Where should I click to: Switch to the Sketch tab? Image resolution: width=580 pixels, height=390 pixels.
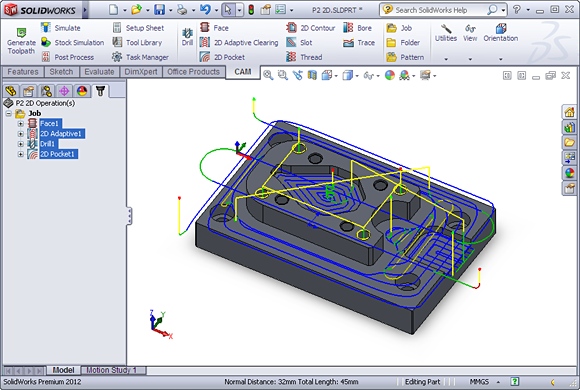tap(61, 72)
